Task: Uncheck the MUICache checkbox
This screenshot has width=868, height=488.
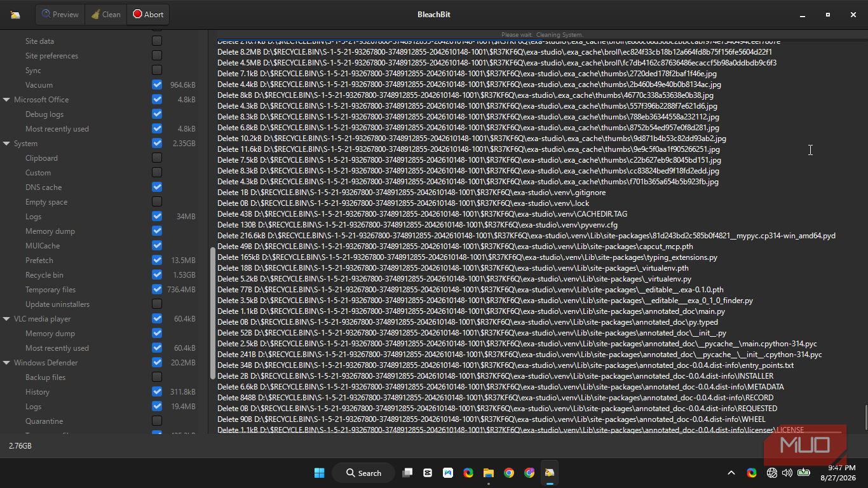Action: [157, 245]
